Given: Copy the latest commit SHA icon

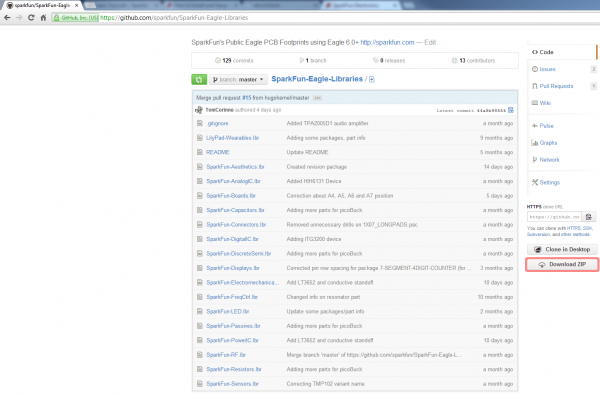Looking at the screenshot, I should tap(510, 110).
